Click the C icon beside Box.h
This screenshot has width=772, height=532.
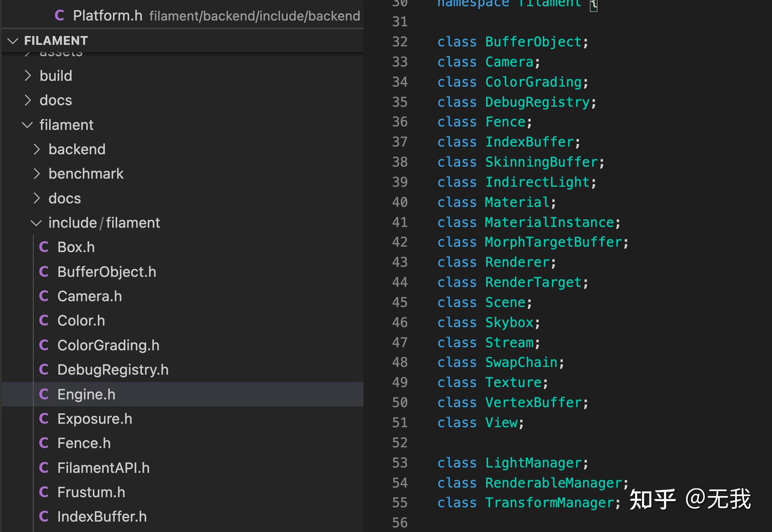click(x=44, y=247)
